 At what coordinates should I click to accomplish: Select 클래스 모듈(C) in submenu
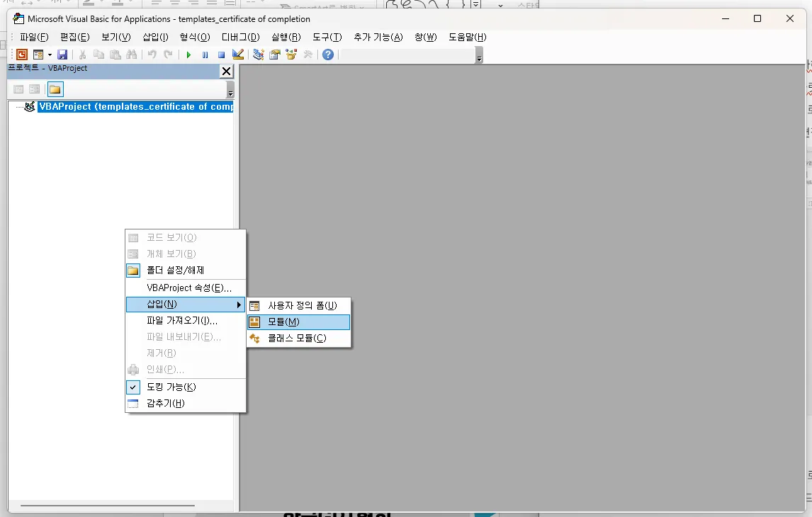[299, 339]
